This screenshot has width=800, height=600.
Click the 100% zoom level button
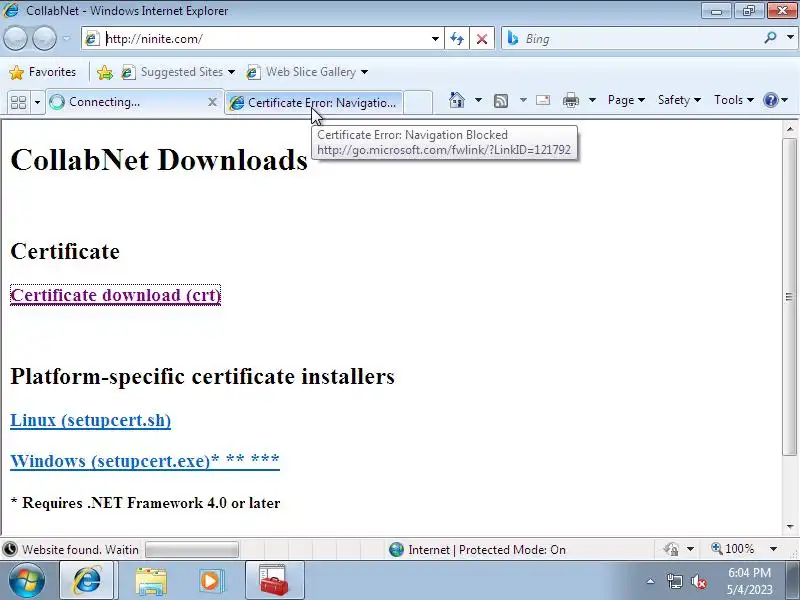tap(733, 549)
